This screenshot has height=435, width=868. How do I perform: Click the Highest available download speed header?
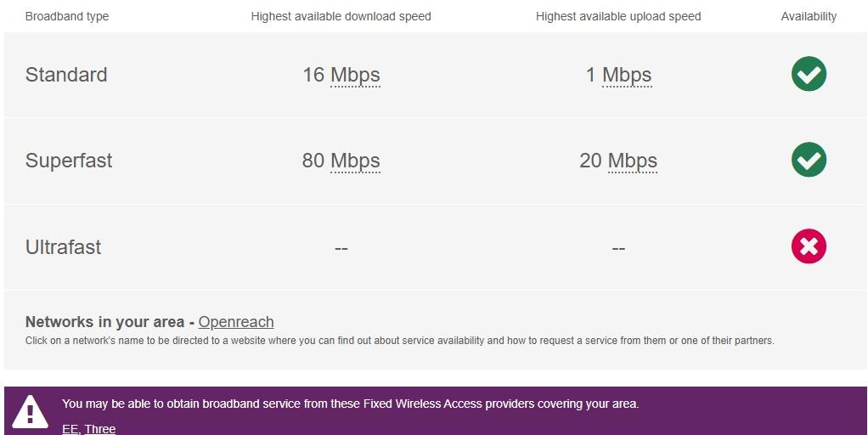[x=341, y=16]
